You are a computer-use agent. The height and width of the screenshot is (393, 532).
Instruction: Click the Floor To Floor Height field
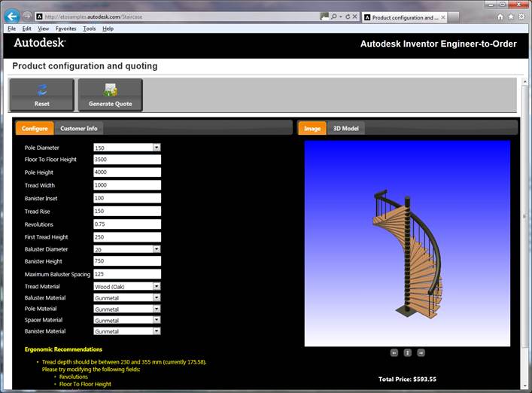(127, 160)
